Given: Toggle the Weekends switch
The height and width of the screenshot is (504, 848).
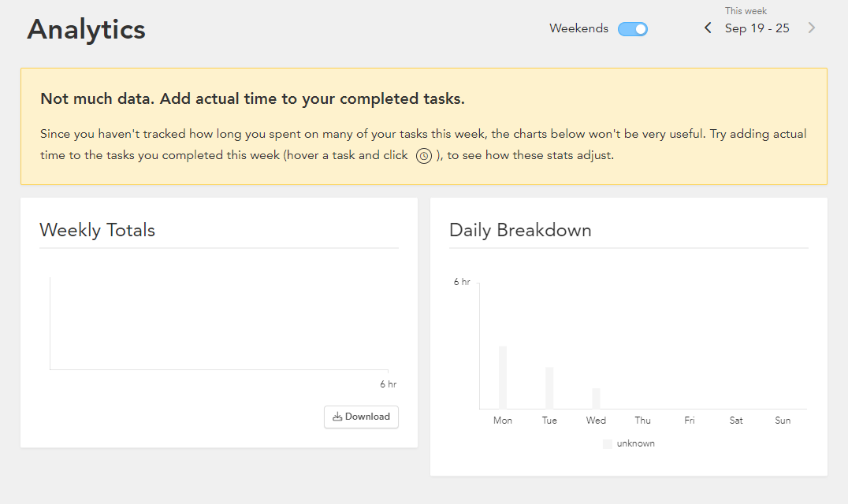Looking at the screenshot, I should coord(633,29).
